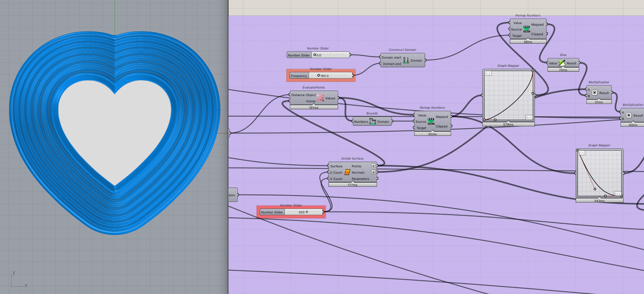Click the icon on the 36ms Remap Numbers component
This screenshot has height=294, width=644.
pyautogui.click(x=526, y=29)
